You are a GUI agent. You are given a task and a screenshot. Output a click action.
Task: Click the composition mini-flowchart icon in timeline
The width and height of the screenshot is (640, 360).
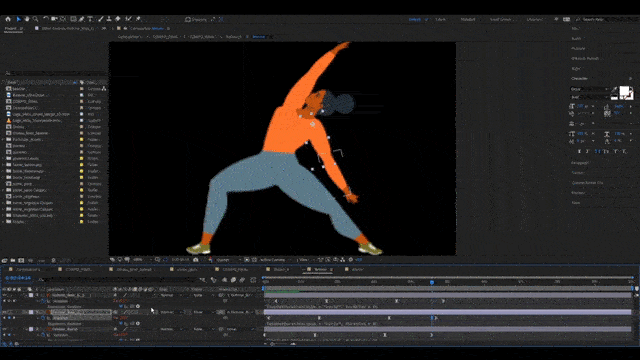tap(203, 280)
